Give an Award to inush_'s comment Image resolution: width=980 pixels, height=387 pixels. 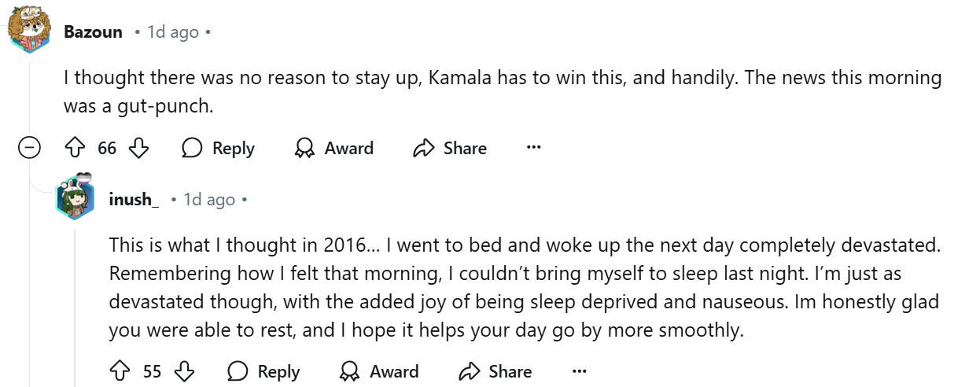(379, 371)
